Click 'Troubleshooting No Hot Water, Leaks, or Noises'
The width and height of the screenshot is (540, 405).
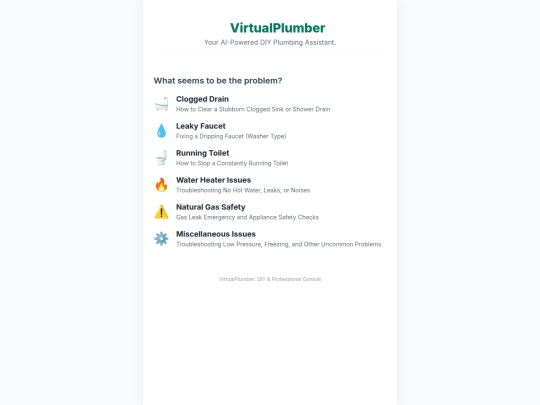(x=243, y=190)
